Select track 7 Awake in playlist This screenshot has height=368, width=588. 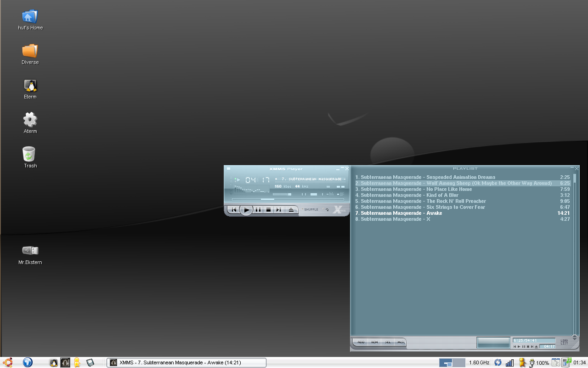463,213
